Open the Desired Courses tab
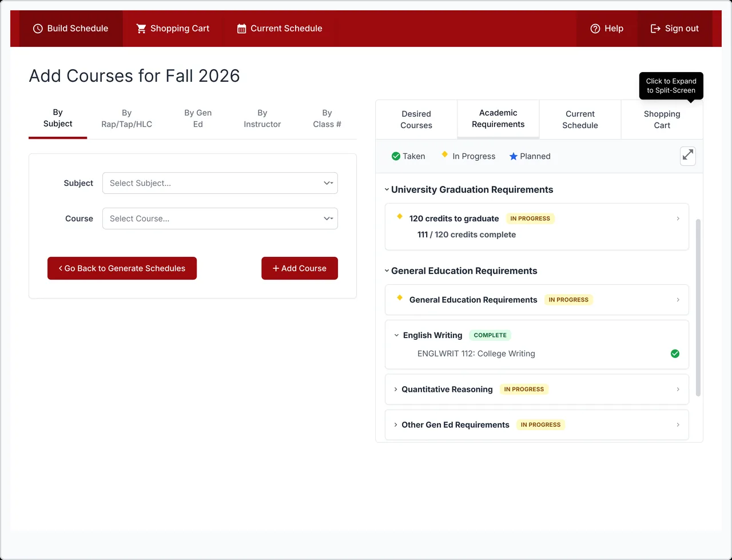 tap(416, 120)
